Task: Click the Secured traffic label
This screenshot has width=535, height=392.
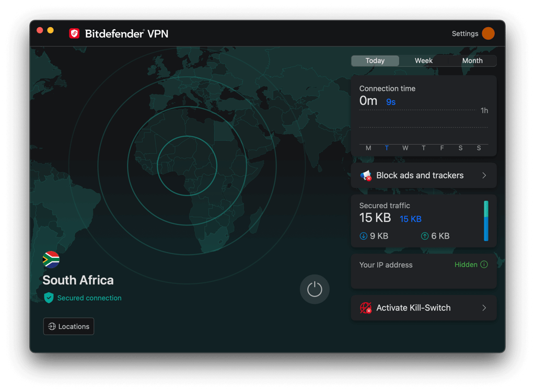Action: (385, 206)
